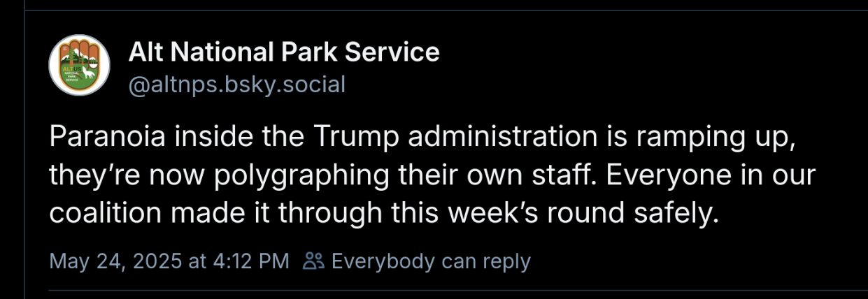Click the post body text

pyautogui.click(x=420, y=175)
